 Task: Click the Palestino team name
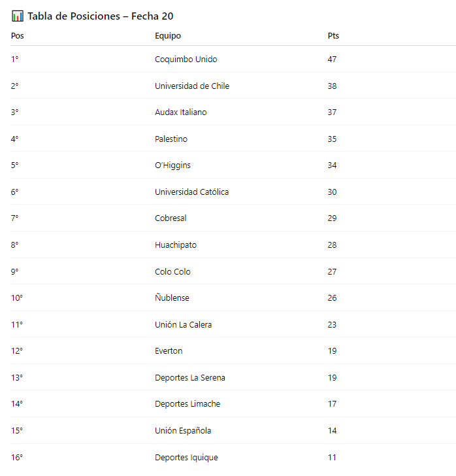point(171,139)
